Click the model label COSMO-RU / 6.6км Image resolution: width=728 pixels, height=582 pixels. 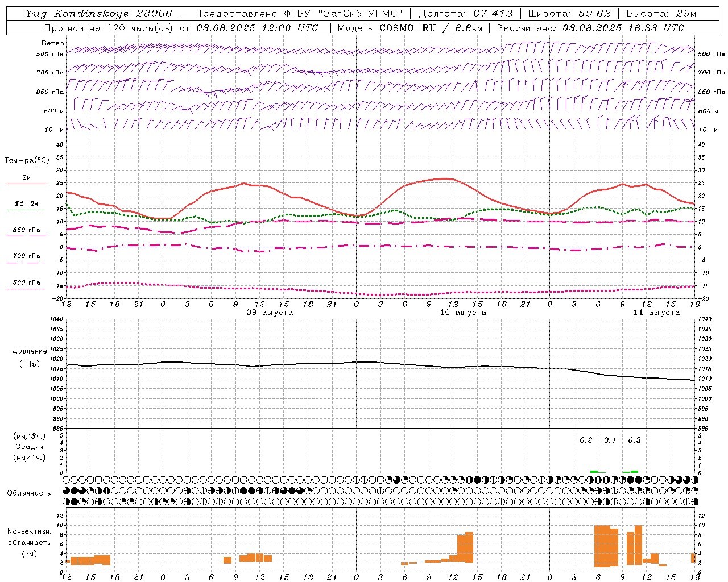(x=431, y=28)
